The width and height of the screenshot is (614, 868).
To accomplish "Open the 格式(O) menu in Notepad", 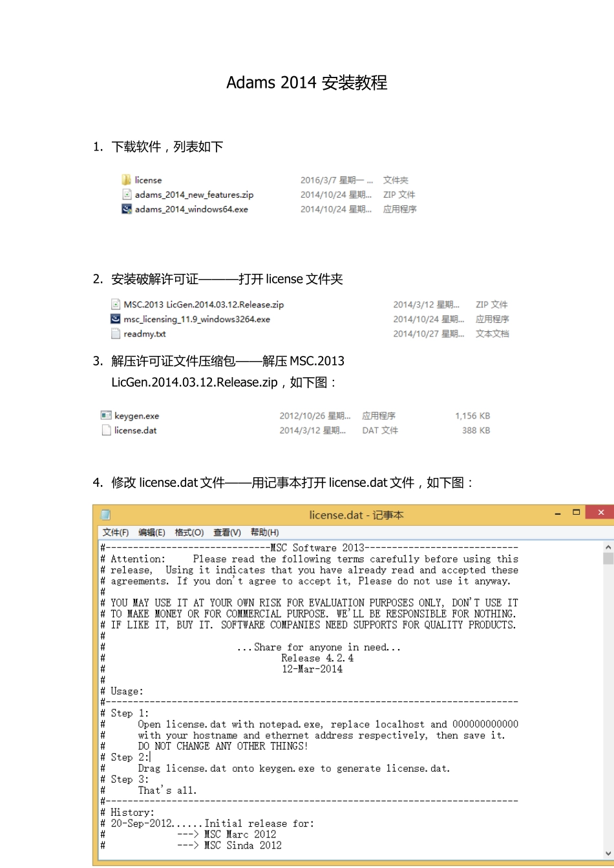I will click(x=189, y=532).
